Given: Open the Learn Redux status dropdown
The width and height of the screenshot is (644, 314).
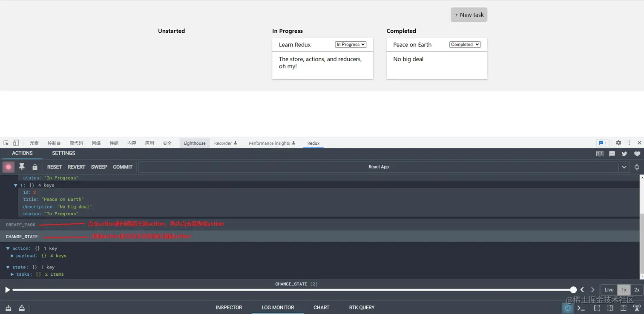Looking at the screenshot, I should point(351,45).
